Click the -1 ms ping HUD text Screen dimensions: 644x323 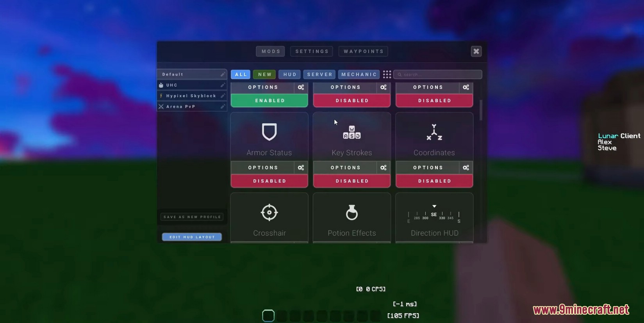pyautogui.click(x=405, y=304)
